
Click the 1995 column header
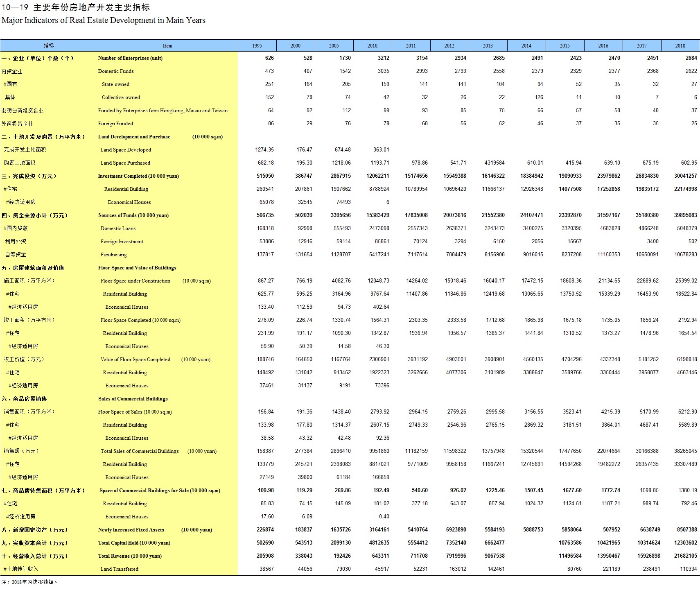point(257,45)
